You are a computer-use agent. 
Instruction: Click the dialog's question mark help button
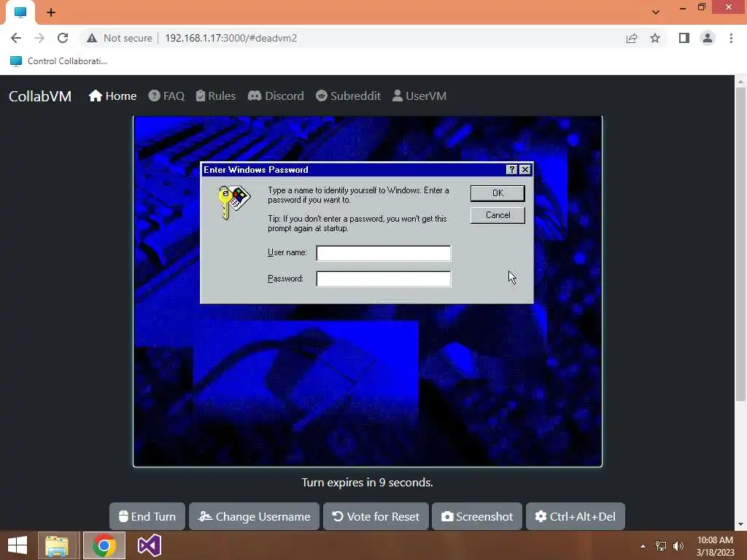[511, 169]
